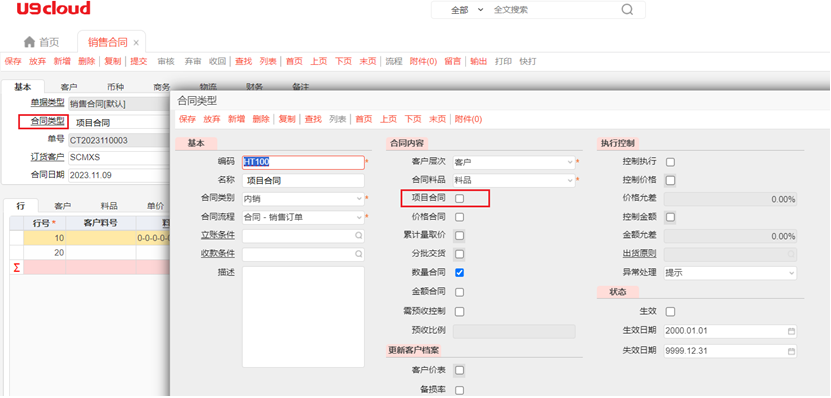Click the 编码 field containing HT100

pos(303,162)
